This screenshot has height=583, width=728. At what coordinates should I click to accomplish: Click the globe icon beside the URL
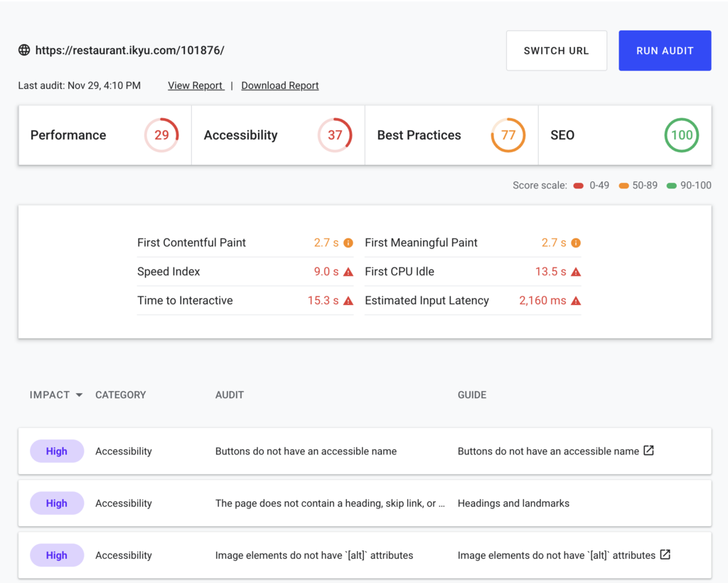[24, 50]
